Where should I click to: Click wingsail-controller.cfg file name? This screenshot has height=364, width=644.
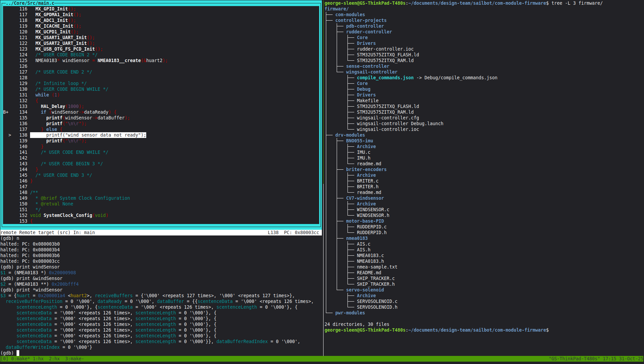coord(388,118)
